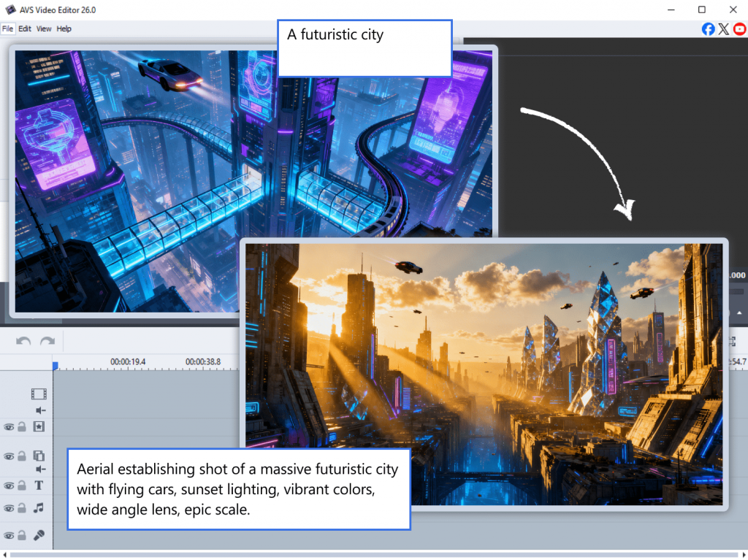Click the 00:00:38.8 mark on the ruler

(203, 361)
